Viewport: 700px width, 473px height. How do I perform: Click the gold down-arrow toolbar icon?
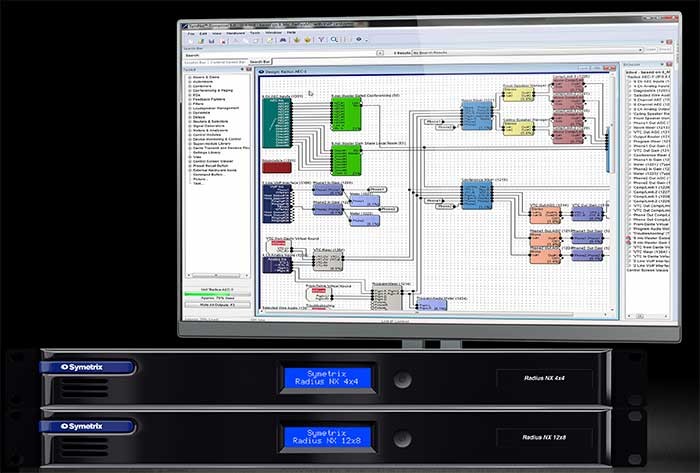[297, 40]
